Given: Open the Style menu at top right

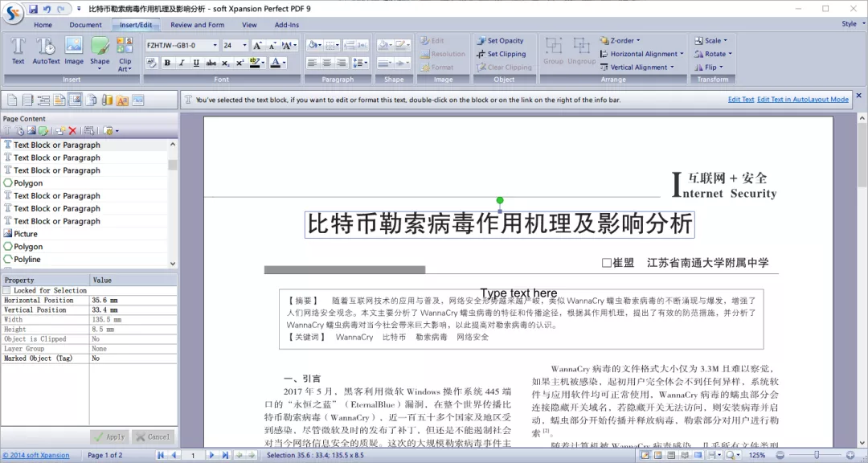Looking at the screenshot, I should click(x=853, y=24).
